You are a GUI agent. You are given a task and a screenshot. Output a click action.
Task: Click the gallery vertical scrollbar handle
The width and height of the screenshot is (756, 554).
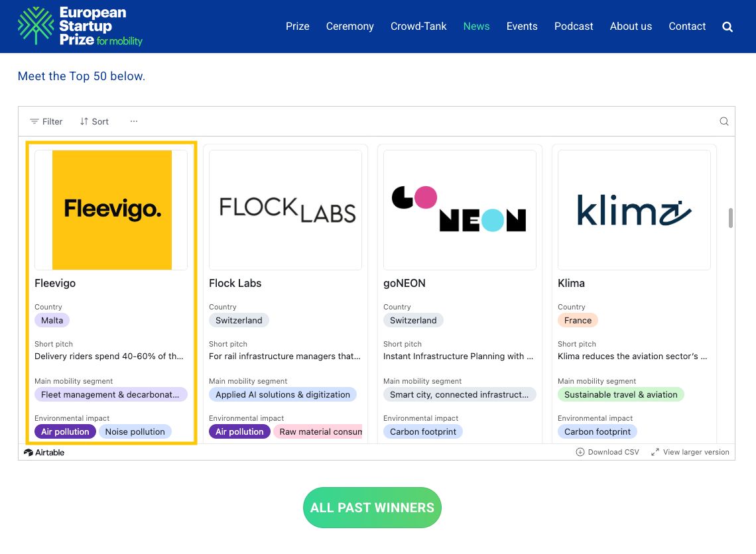[731, 218]
